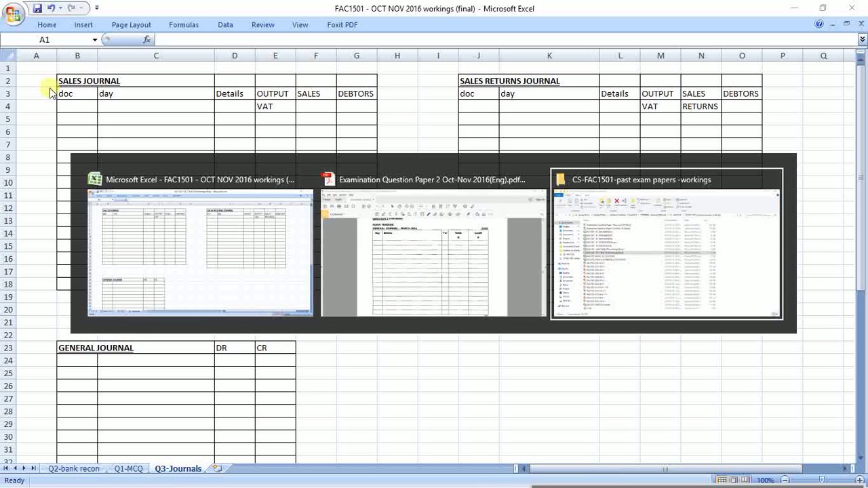Go to the last sheet tab arrow
The image size is (868, 488).
(33, 468)
